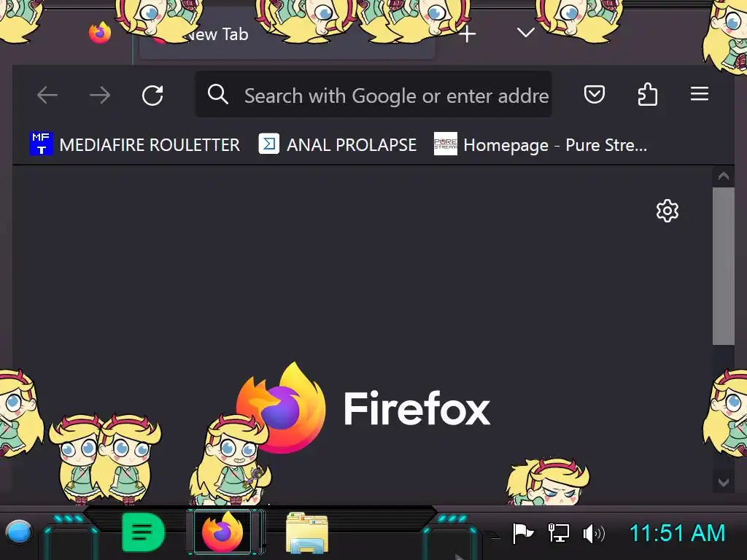The width and height of the screenshot is (747, 560).
Task: Click the Firefox View icon in the tab bar
Action: click(100, 32)
